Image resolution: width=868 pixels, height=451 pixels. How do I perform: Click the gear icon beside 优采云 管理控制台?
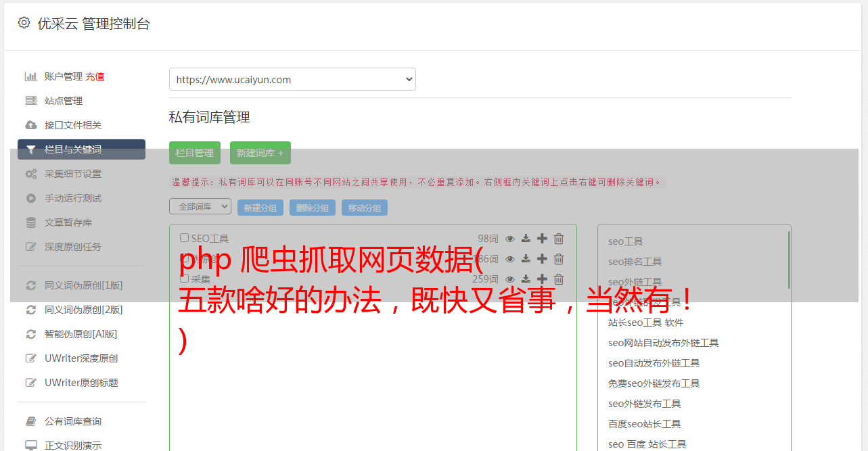coord(24,23)
